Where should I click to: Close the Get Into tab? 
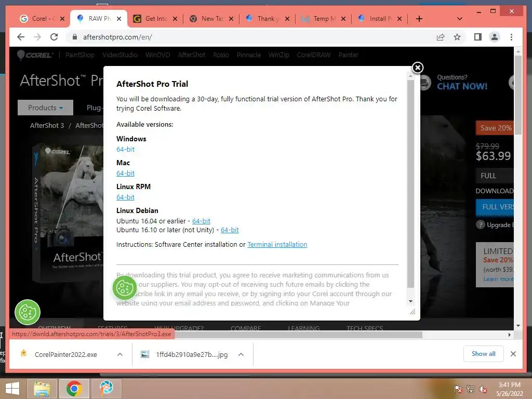pyautogui.click(x=175, y=19)
